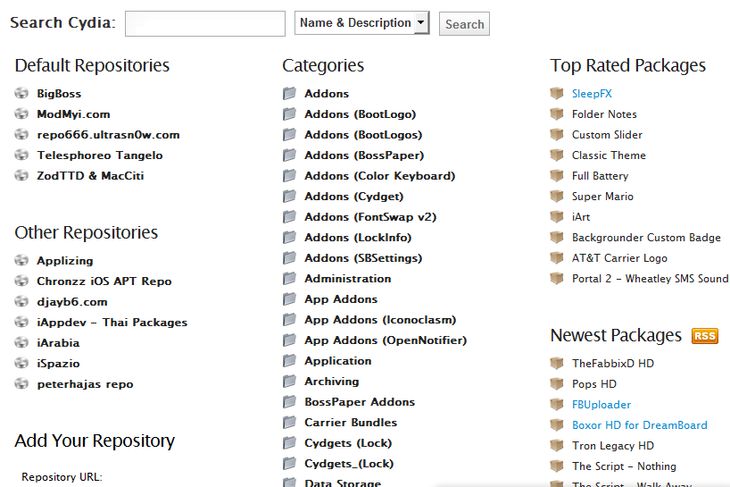Click the package box icon beside FBUploader

[x=557, y=404]
